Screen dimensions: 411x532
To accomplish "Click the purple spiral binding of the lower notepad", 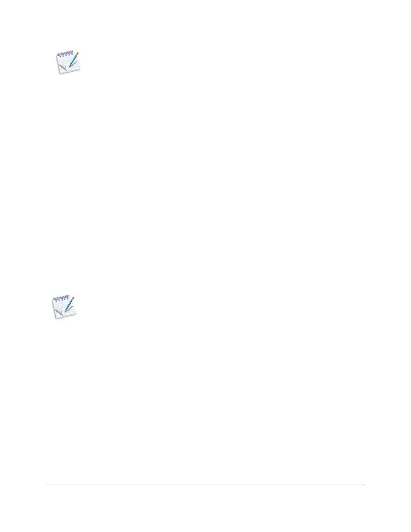I will click(x=61, y=299).
